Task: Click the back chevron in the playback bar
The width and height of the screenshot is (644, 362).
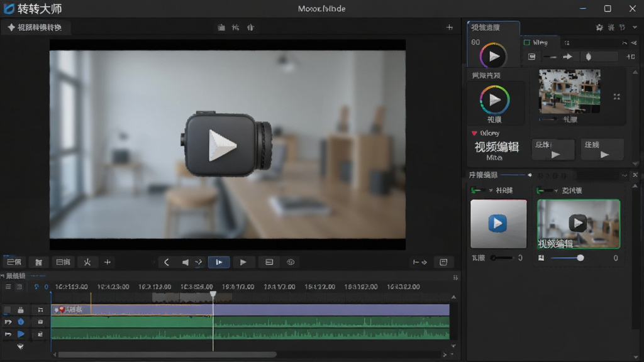Action: click(166, 262)
